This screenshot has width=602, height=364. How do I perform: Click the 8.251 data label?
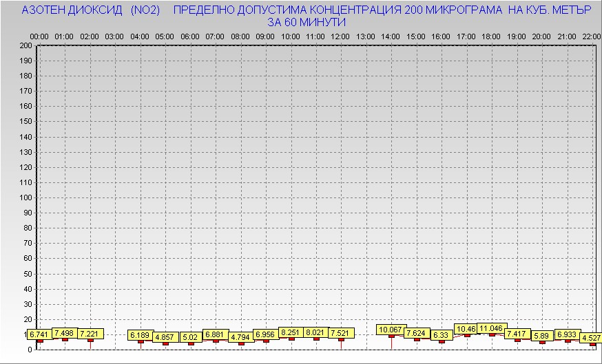coord(291,332)
